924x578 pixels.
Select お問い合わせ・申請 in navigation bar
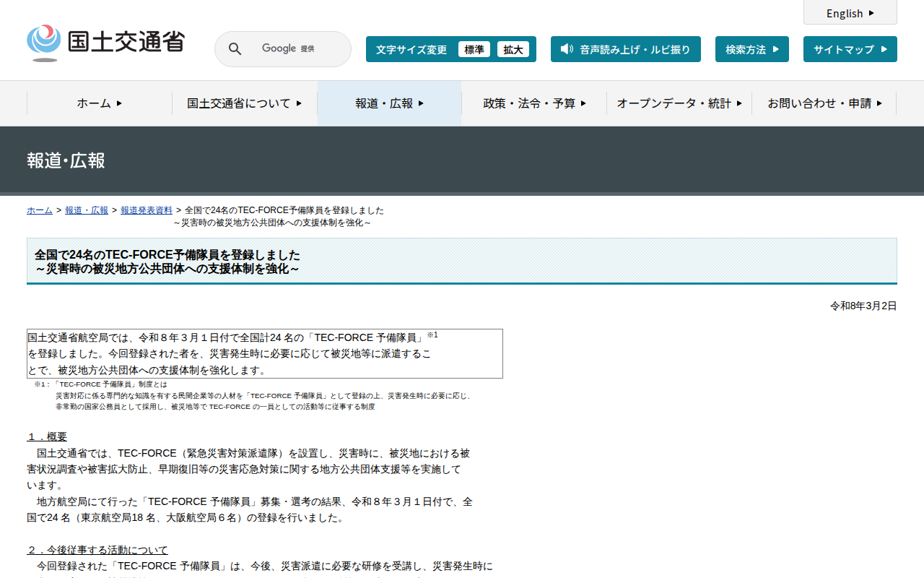824,103
